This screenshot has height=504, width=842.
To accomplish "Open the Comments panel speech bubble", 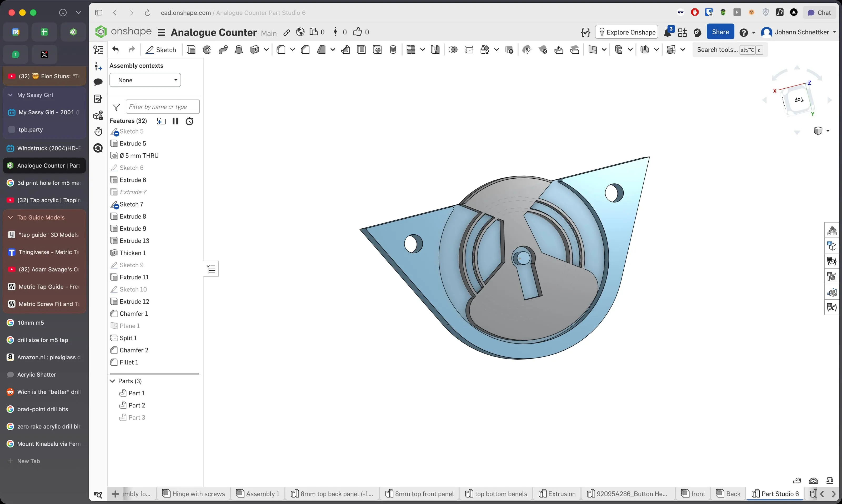I will tap(98, 82).
